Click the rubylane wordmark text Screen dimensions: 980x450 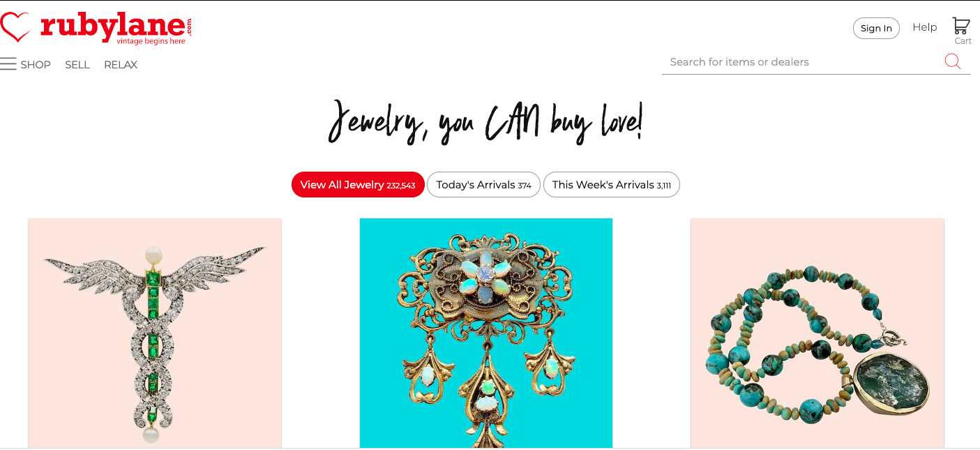[x=112, y=25]
